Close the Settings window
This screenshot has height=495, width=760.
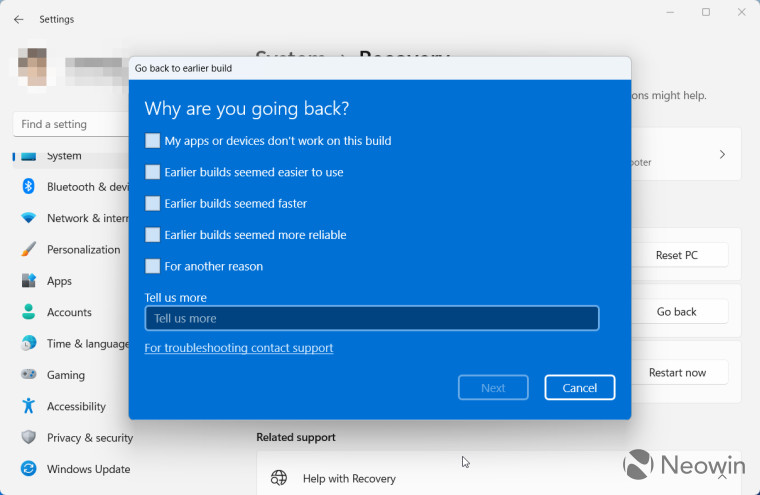tap(742, 12)
